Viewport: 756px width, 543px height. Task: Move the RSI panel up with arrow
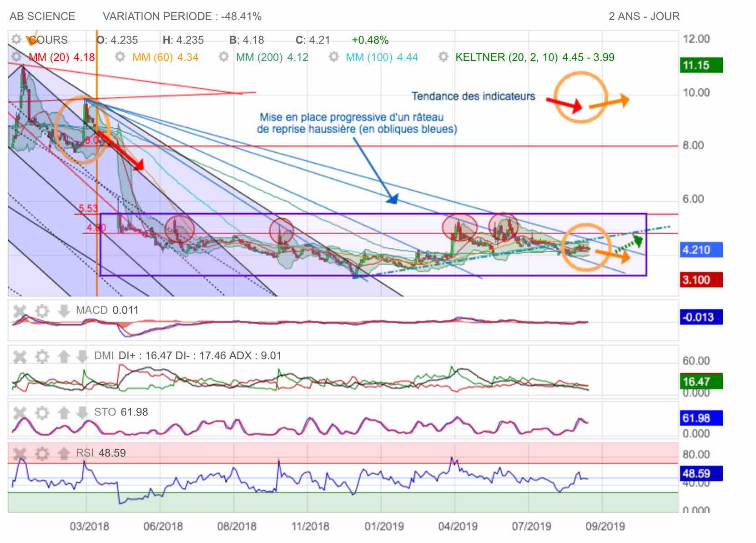[64, 453]
